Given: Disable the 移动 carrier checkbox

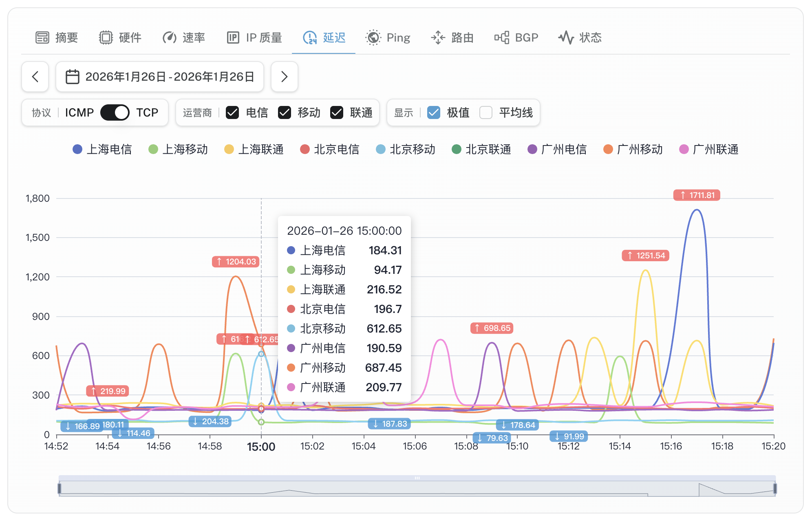Looking at the screenshot, I should (x=284, y=112).
